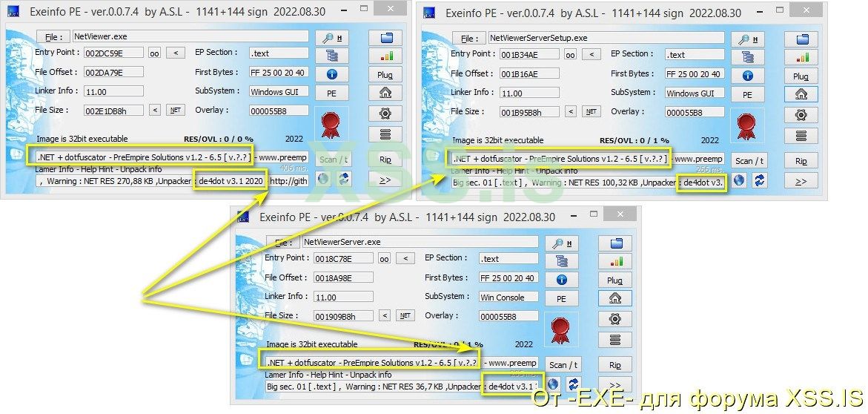Click Entry Point field showing 0018C78E
The image size is (868, 414).
coord(343,259)
